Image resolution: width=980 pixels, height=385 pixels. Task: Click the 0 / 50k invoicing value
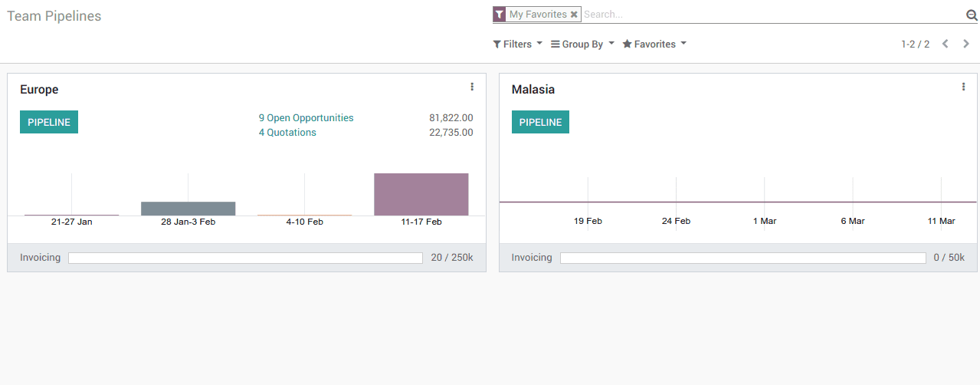949,258
